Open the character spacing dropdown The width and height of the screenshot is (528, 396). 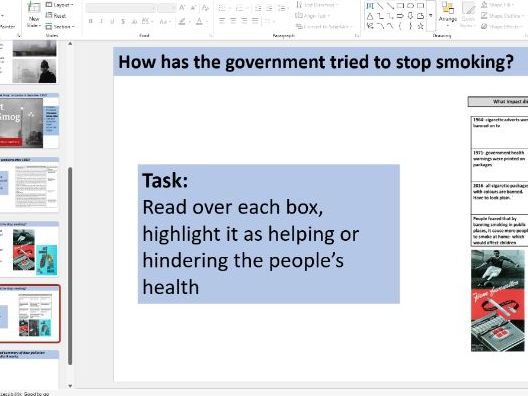(147, 22)
